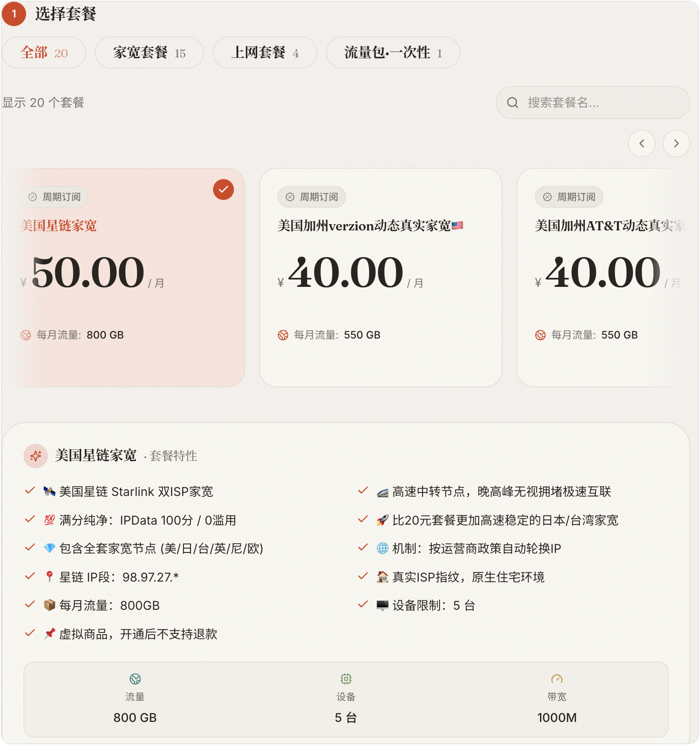The image size is (700, 745).
Task: Click the verzion card's 550 GB value
Action: (362, 335)
